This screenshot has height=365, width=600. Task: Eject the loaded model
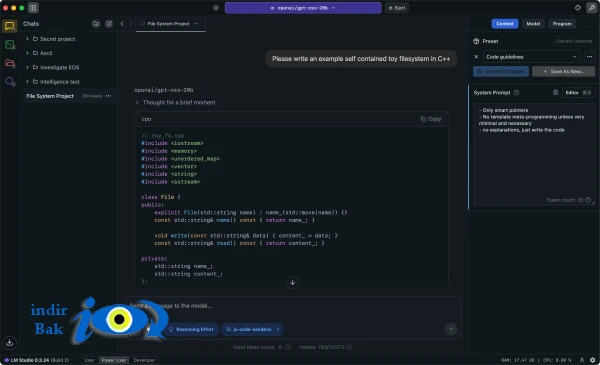(397, 8)
